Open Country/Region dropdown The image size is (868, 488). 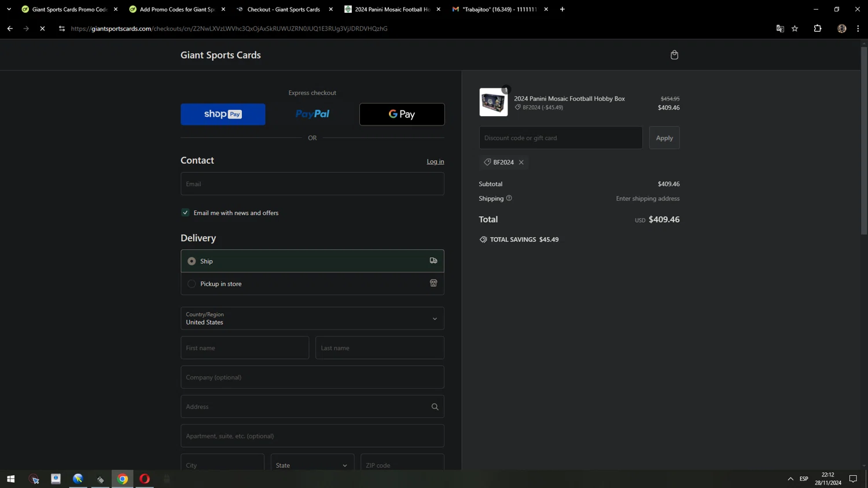[x=312, y=319]
